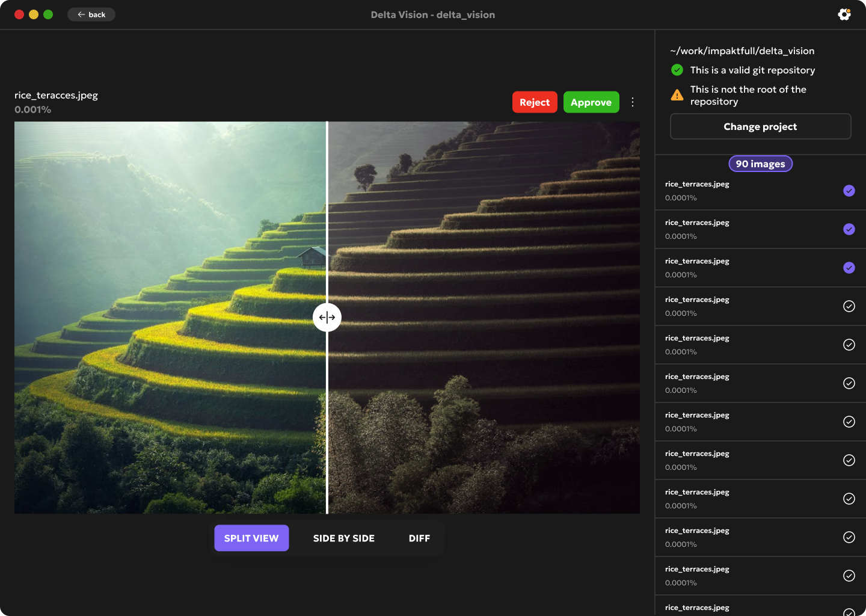Click the 0.001% difference value
This screenshot has width=866, height=616.
tap(33, 109)
